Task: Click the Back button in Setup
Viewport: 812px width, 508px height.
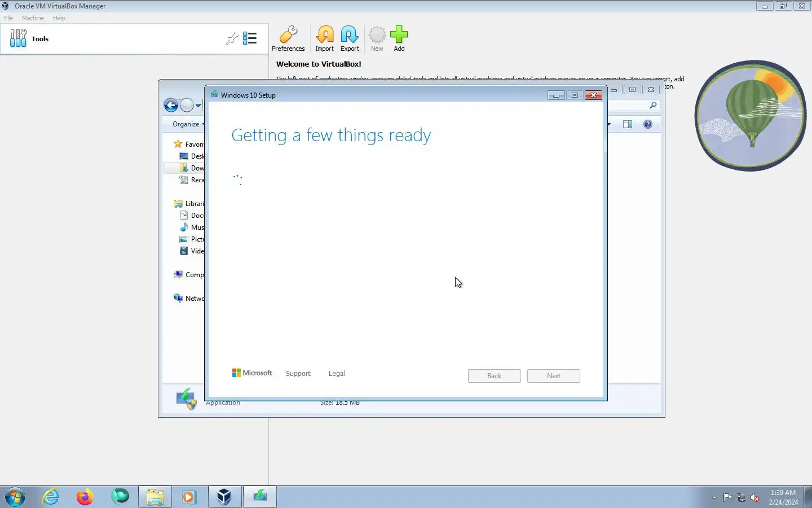Action: [x=494, y=376]
